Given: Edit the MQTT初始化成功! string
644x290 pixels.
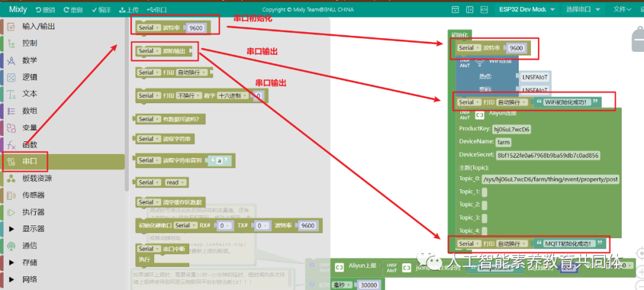Looking at the screenshot, I should tap(569, 243).
